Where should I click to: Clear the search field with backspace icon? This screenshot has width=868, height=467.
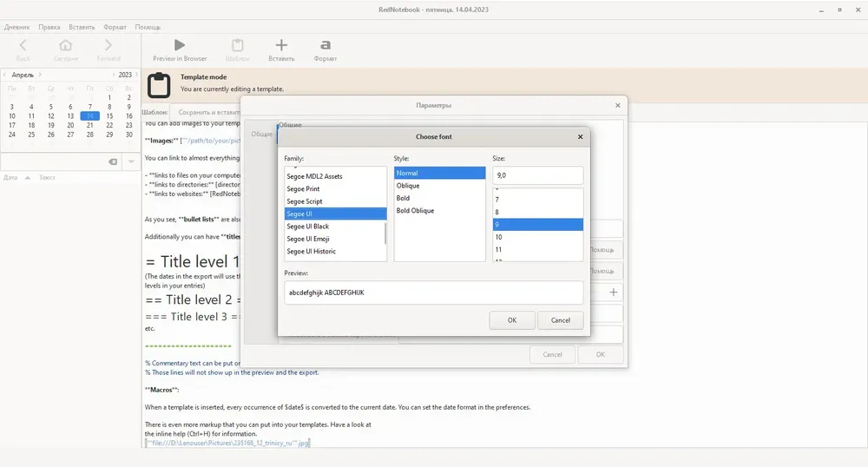tap(113, 161)
